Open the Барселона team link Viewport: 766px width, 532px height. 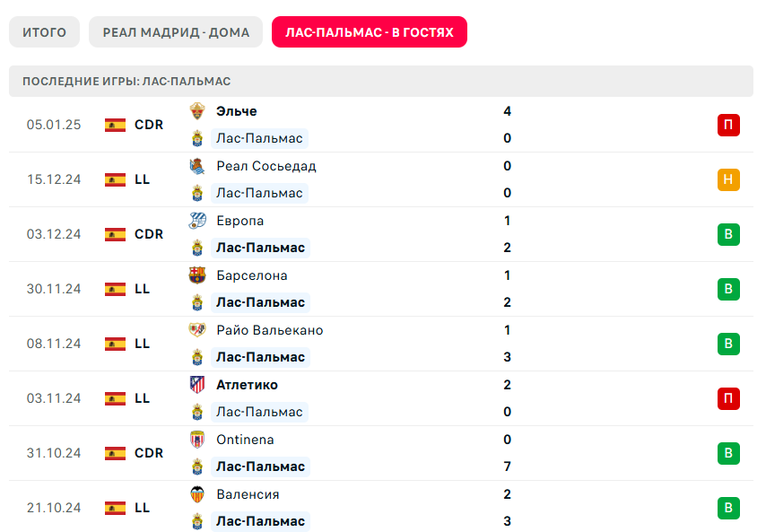point(251,275)
